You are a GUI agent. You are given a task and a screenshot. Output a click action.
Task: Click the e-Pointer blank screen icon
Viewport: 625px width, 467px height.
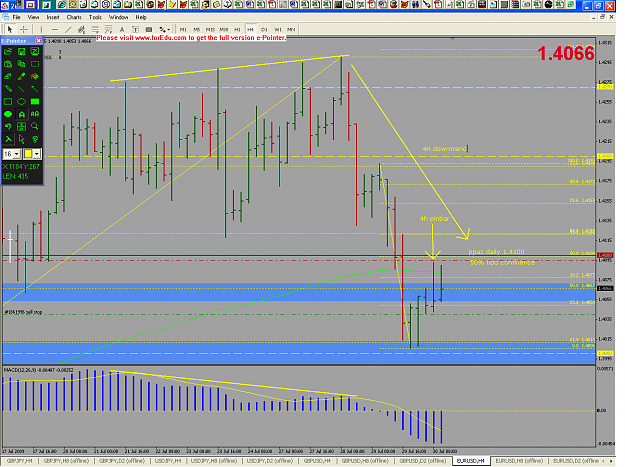(x=35, y=64)
